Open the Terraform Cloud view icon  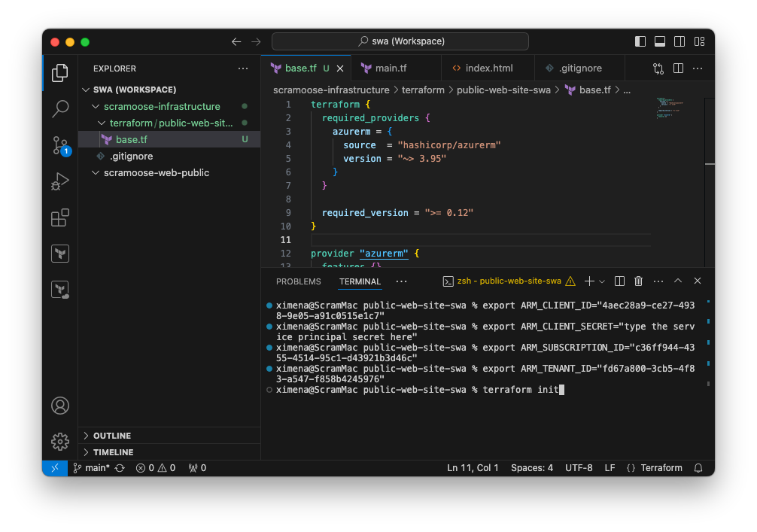point(60,290)
